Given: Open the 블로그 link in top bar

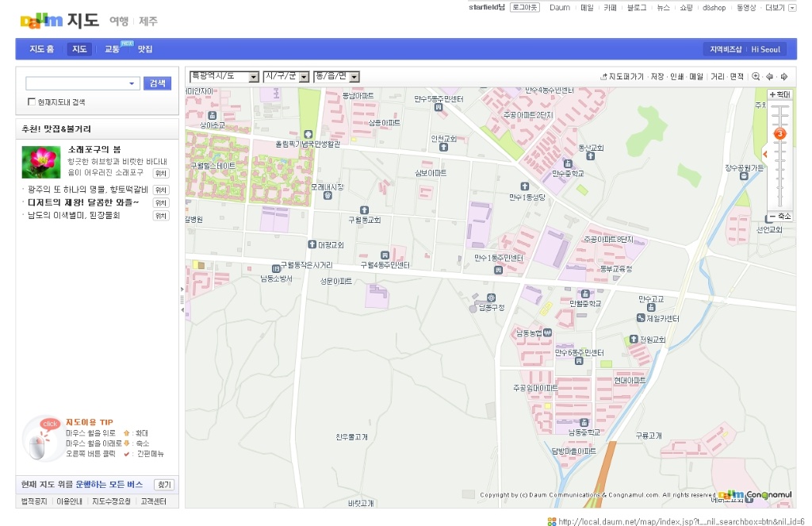Looking at the screenshot, I should [x=637, y=8].
